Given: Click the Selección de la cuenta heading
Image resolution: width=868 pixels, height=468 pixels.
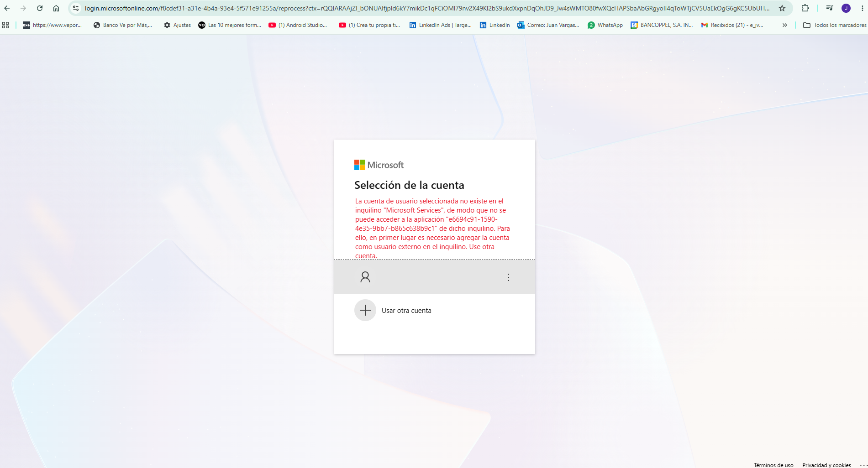Looking at the screenshot, I should tap(409, 185).
